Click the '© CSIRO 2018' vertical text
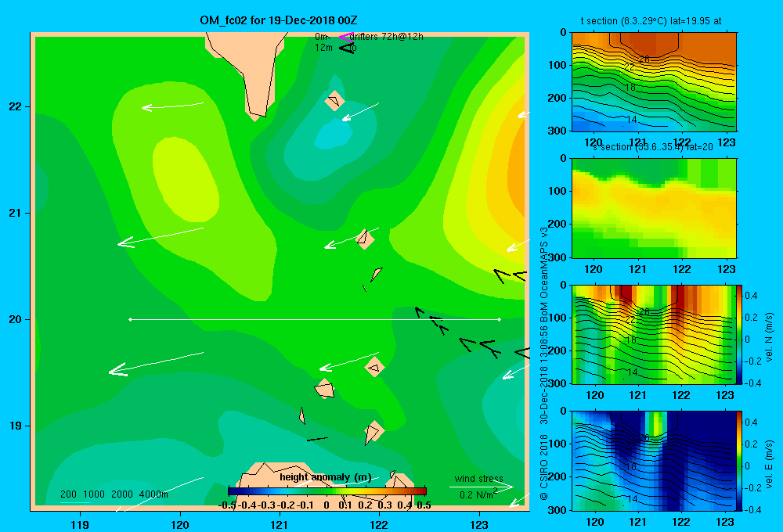This screenshot has height=532, width=783. click(544, 468)
